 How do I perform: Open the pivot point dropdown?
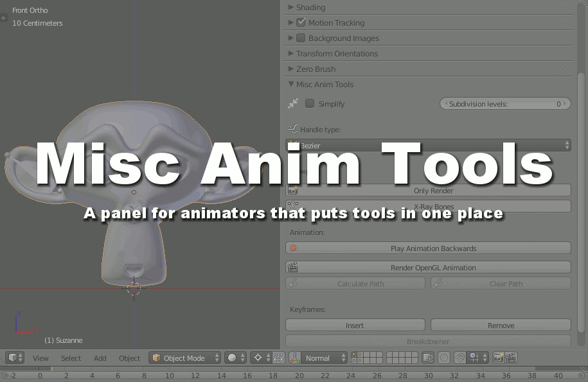pyautogui.click(x=261, y=358)
